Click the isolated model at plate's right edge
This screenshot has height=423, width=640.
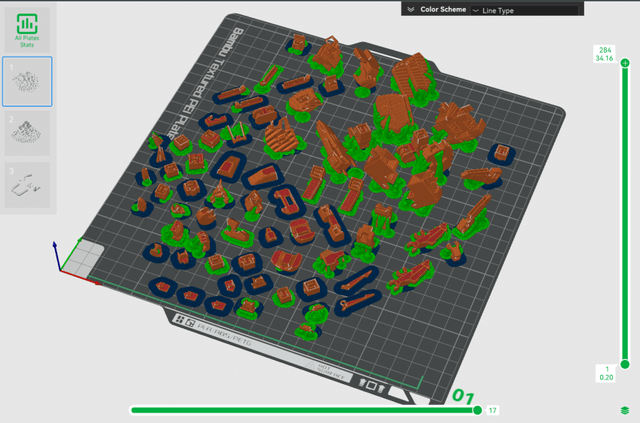coord(502,153)
